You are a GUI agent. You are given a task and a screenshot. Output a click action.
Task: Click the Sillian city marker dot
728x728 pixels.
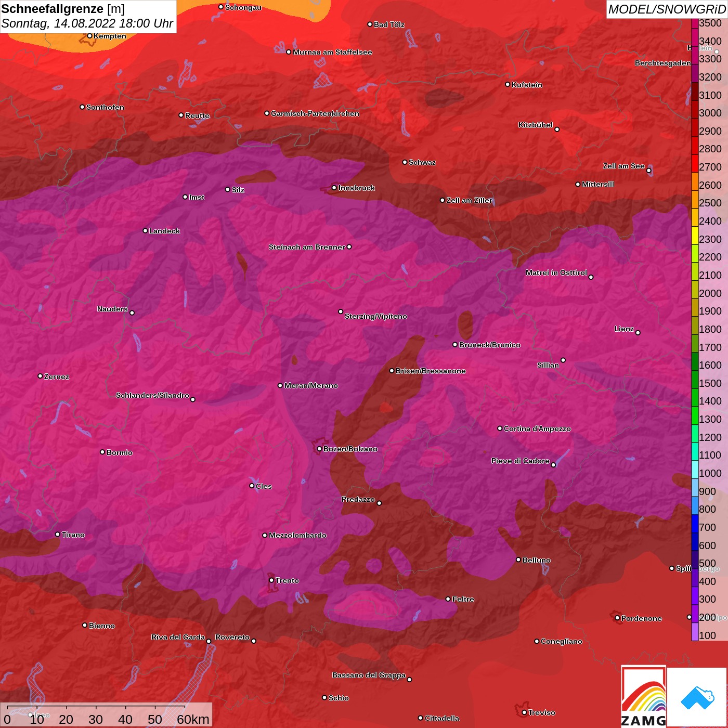pos(563,360)
